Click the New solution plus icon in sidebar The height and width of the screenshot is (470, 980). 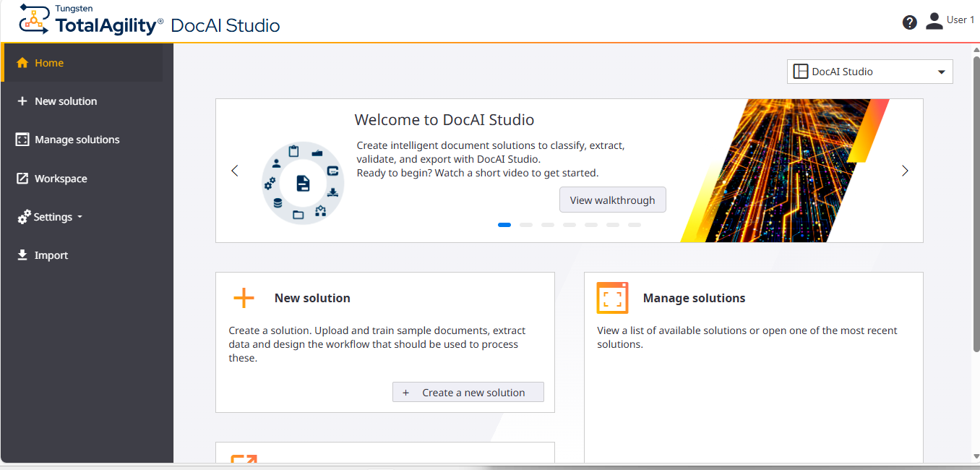point(22,101)
